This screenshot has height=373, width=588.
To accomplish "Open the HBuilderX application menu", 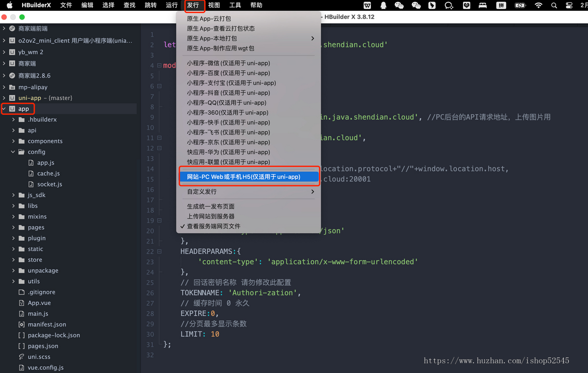I will (x=36, y=5).
